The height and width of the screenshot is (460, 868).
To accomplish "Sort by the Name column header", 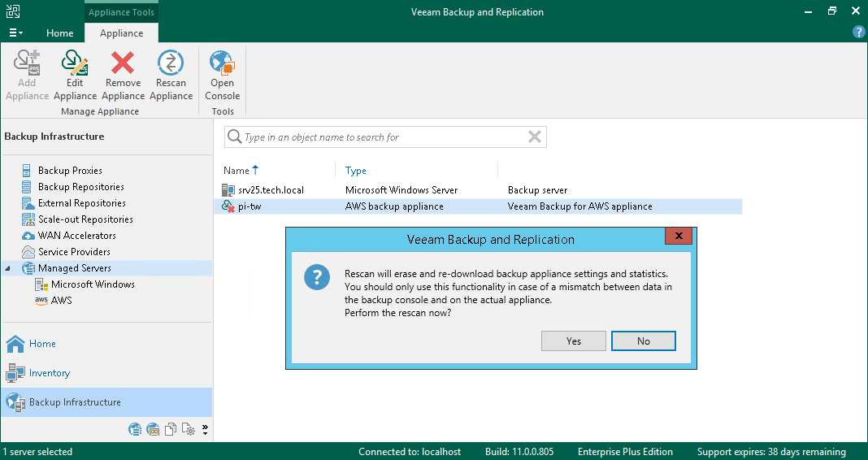I will [x=241, y=171].
